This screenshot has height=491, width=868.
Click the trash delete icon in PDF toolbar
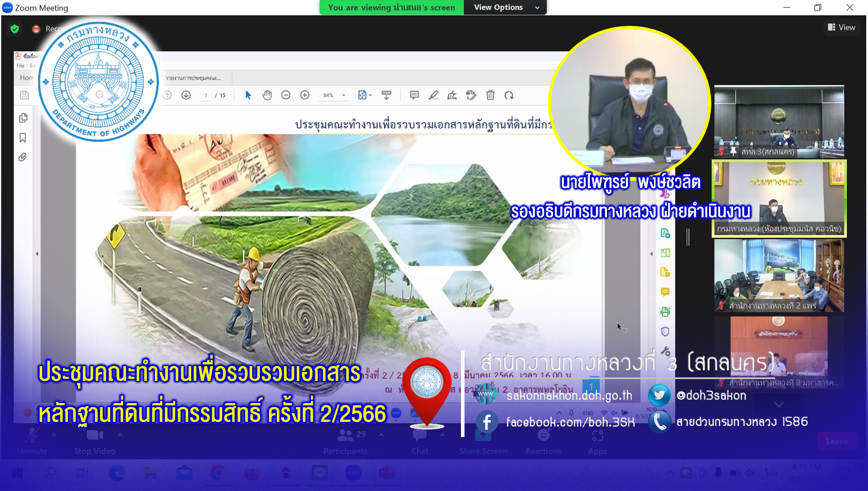[x=490, y=95]
